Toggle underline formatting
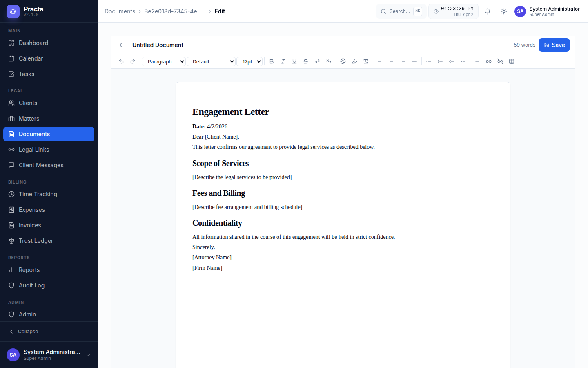 point(294,61)
